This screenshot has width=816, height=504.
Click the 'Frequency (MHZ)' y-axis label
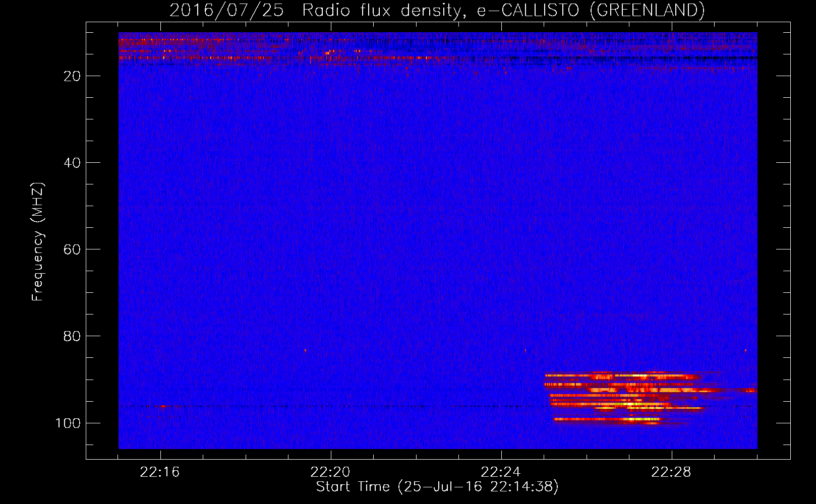38,242
